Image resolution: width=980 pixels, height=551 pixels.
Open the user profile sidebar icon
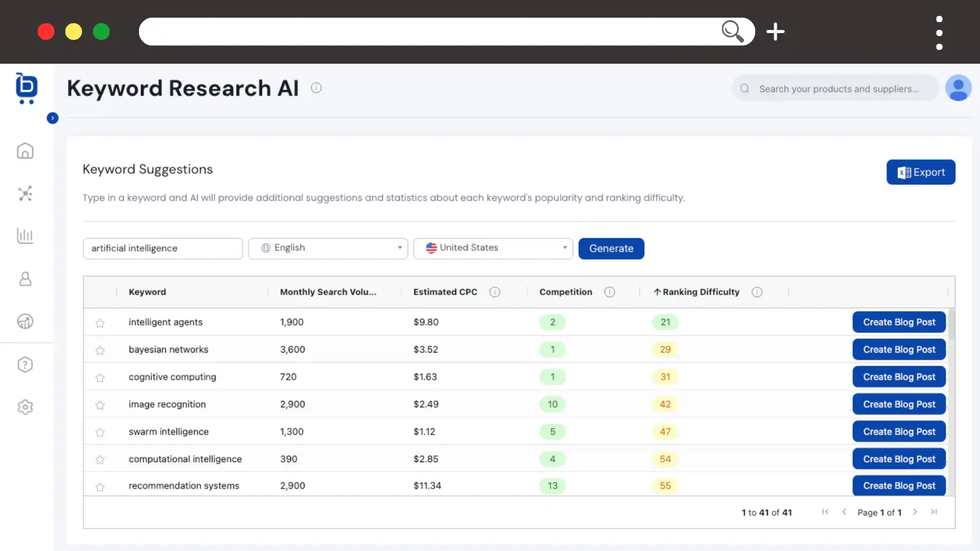point(25,279)
